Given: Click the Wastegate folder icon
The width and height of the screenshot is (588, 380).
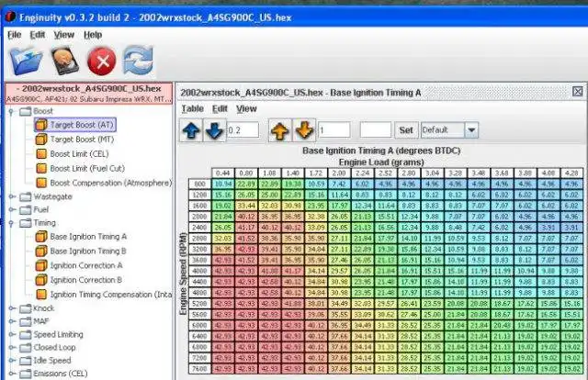Looking at the screenshot, I should (26, 196).
